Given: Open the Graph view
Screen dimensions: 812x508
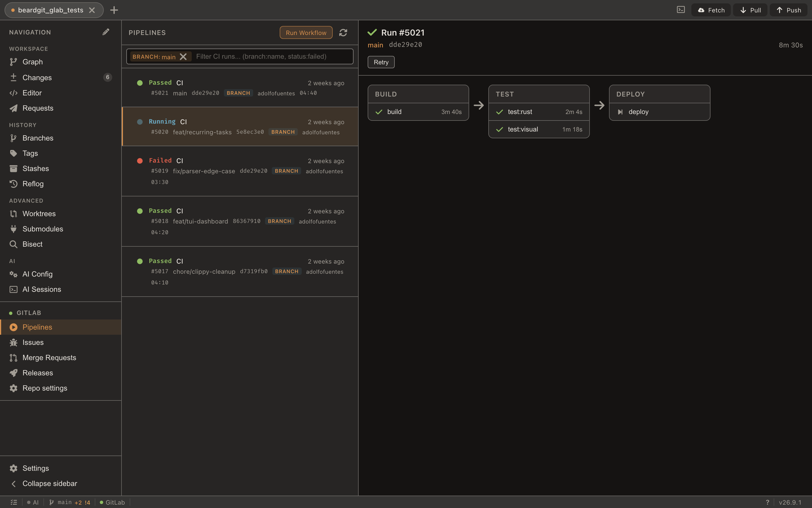Looking at the screenshot, I should point(61,62).
